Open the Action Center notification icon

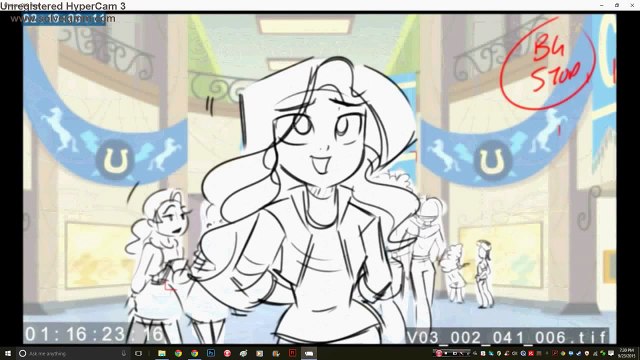pos(611,353)
